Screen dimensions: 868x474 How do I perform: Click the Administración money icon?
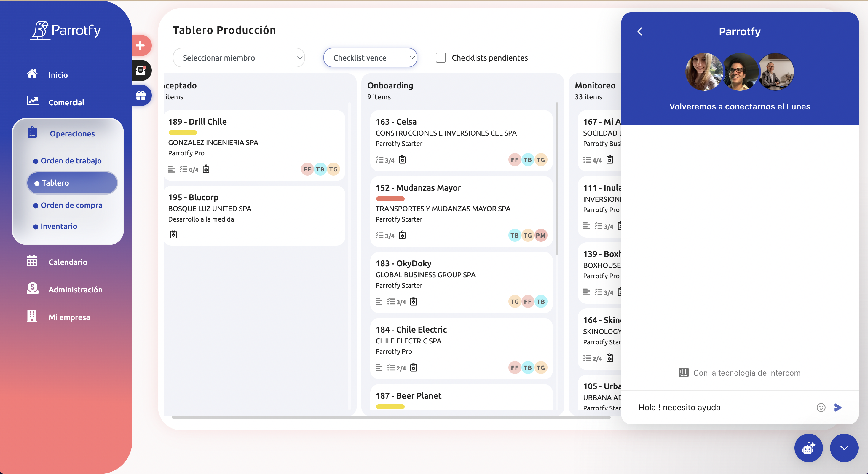tap(32, 289)
